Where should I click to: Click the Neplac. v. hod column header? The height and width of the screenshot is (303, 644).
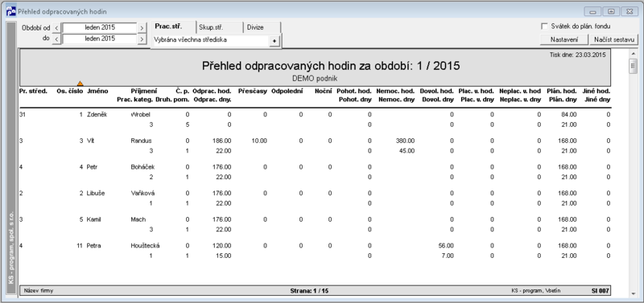coord(520,91)
